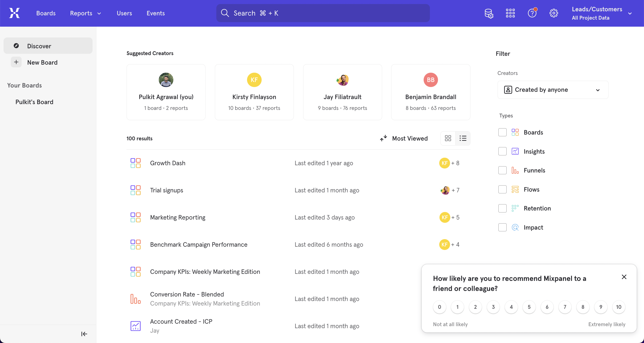
Task: Click the plus icon for New Board
Action: click(x=16, y=62)
